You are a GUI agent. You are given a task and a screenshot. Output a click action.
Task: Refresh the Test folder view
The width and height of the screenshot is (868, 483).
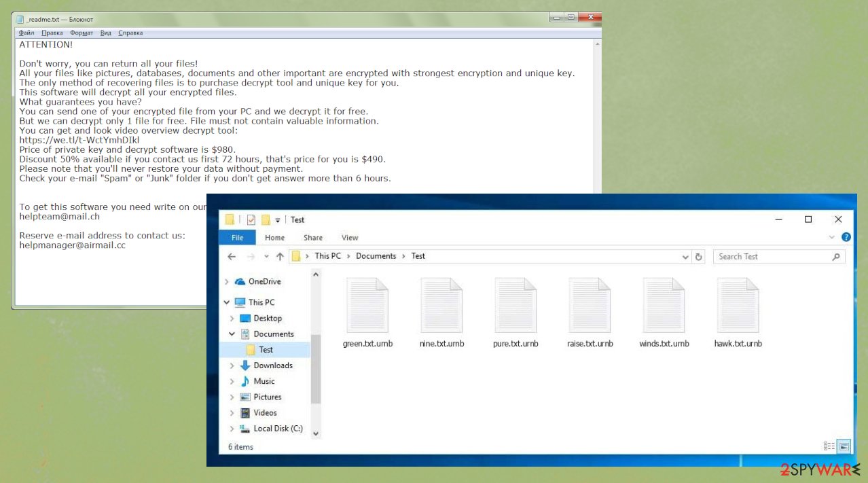click(699, 256)
